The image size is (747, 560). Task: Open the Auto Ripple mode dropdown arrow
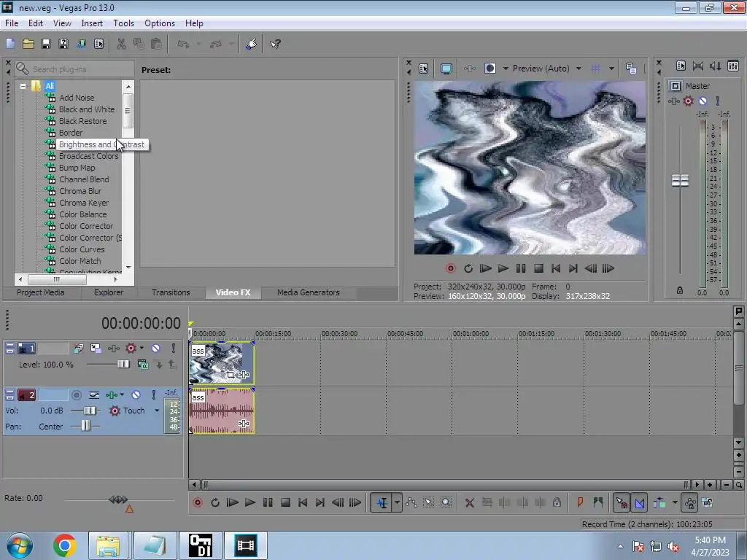click(x=675, y=503)
